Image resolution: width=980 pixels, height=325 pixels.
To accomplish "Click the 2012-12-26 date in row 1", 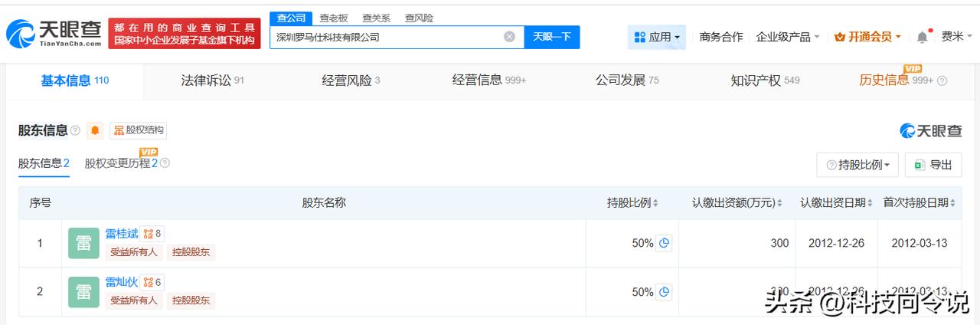I will point(836,243).
